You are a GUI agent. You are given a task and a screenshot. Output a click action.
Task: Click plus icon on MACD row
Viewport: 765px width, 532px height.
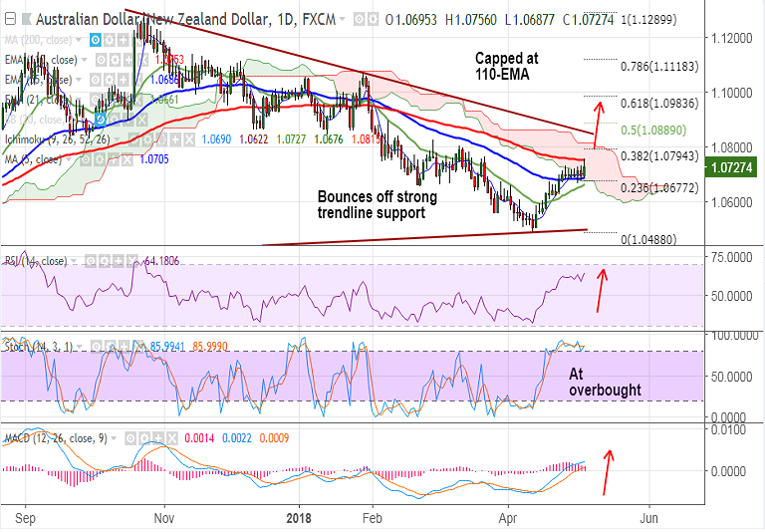[x=157, y=438]
